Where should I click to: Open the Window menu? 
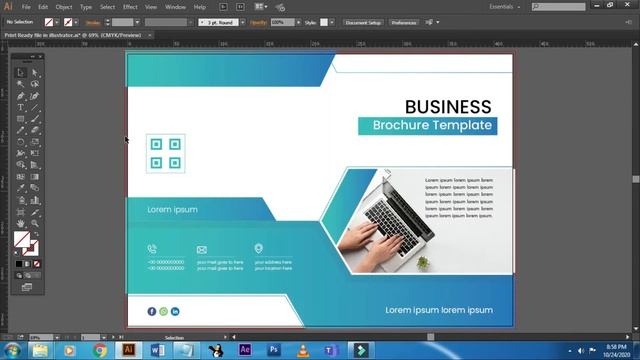pos(176,7)
